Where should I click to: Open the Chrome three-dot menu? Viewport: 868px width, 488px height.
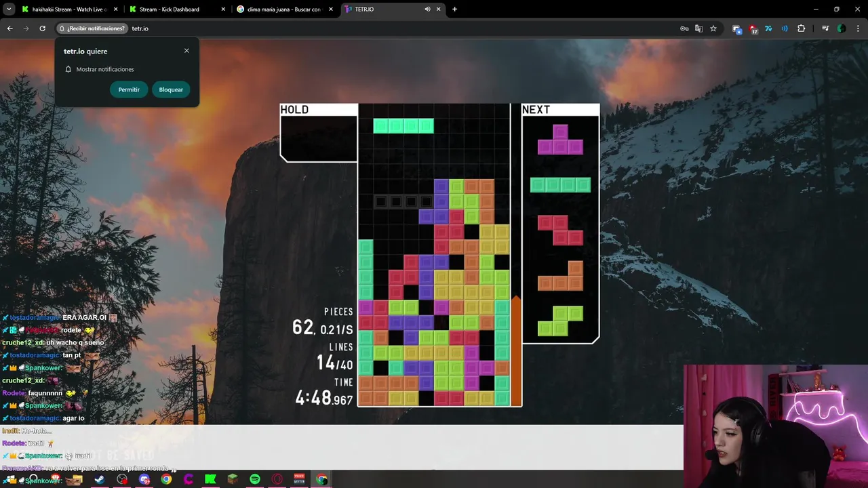point(858,28)
